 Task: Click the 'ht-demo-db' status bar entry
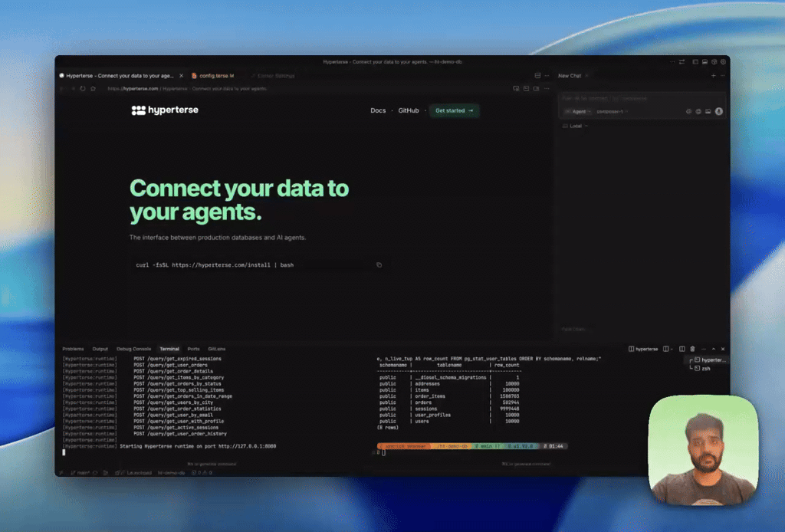[171, 472]
